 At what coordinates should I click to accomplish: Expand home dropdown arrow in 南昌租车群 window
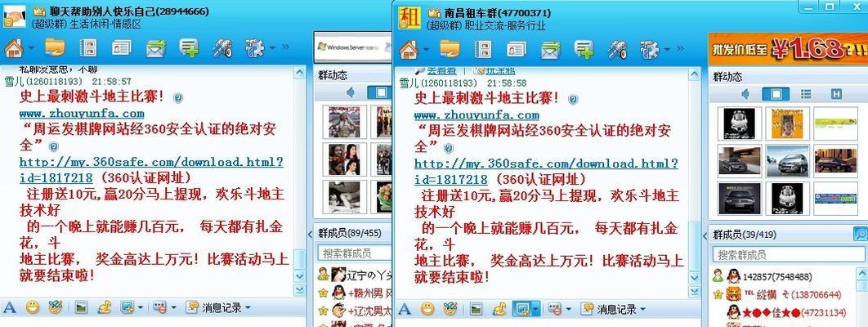click(425, 49)
